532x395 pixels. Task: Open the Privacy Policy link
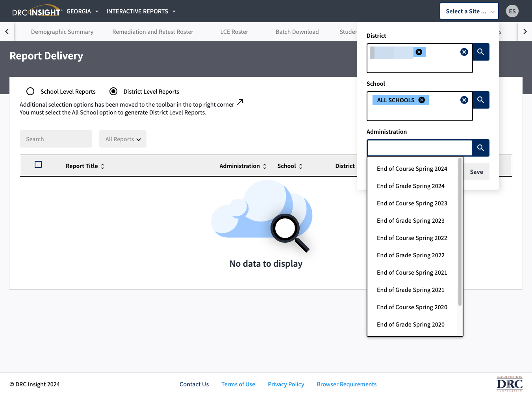click(x=286, y=384)
